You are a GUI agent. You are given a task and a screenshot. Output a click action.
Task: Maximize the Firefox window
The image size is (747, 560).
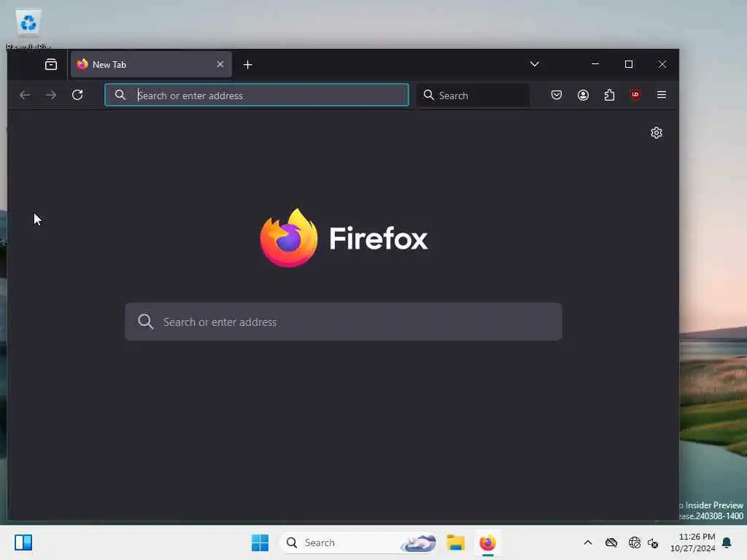[x=629, y=64]
